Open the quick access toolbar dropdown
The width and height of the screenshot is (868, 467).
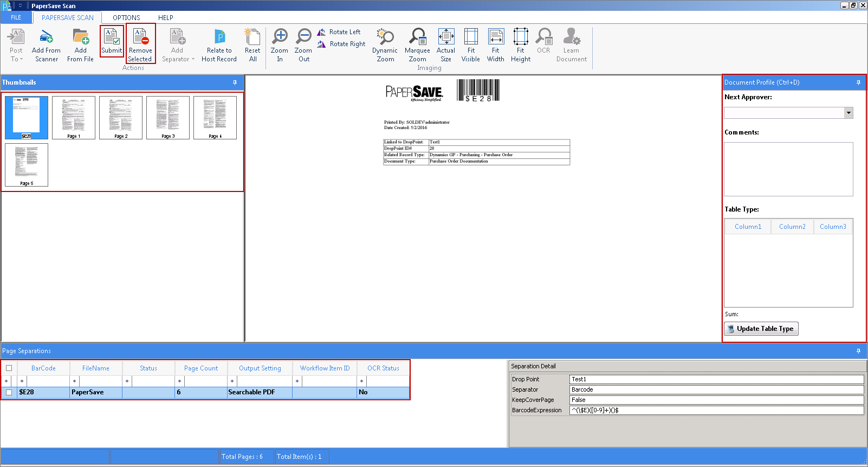coord(21,6)
